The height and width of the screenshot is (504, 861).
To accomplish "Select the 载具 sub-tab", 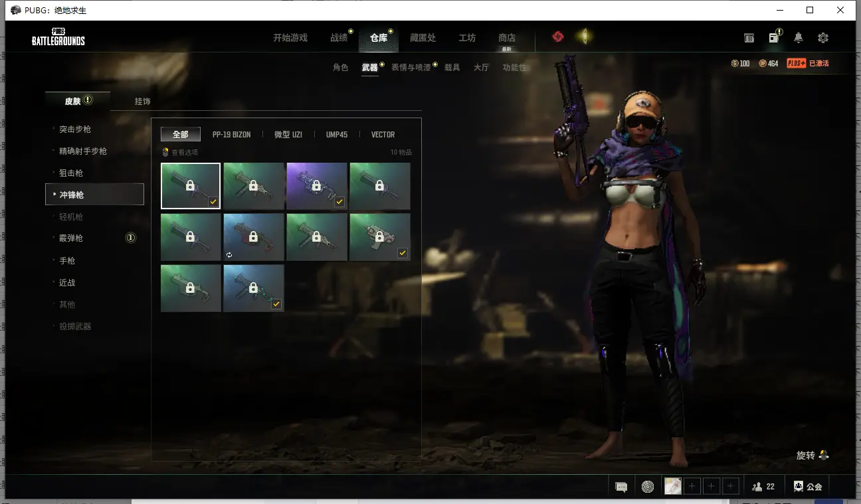I will (x=452, y=68).
